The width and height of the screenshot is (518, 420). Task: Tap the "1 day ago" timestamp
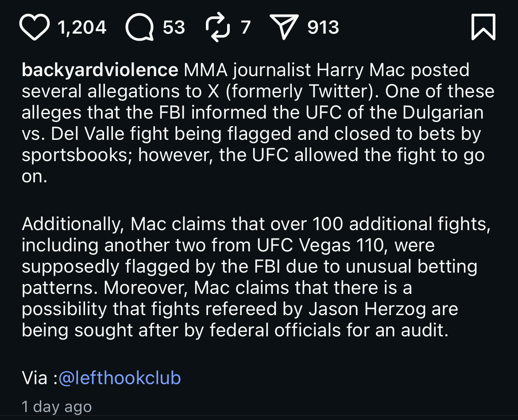(57, 407)
